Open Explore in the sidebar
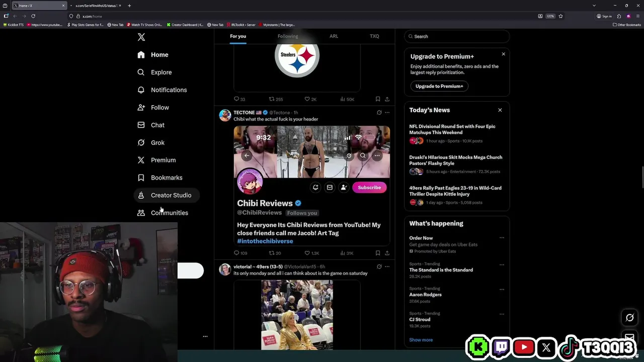This screenshot has width=644, height=362. [x=154, y=72]
